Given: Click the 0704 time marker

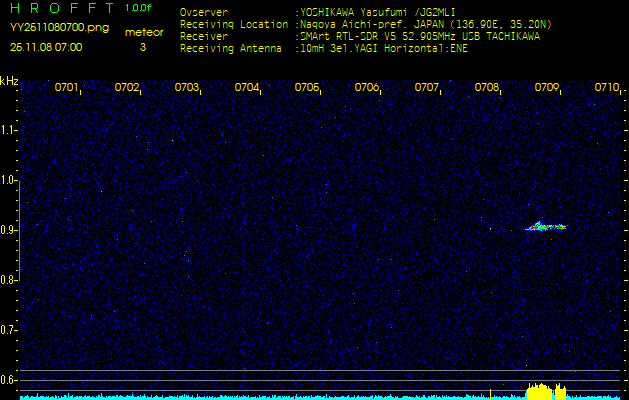Looking at the screenshot, I should [247, 87].
